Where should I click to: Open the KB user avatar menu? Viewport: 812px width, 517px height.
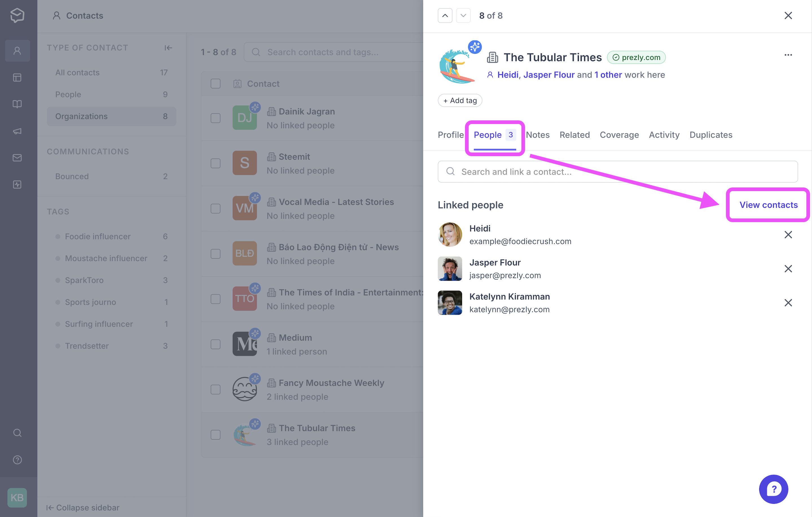[17, 498]
